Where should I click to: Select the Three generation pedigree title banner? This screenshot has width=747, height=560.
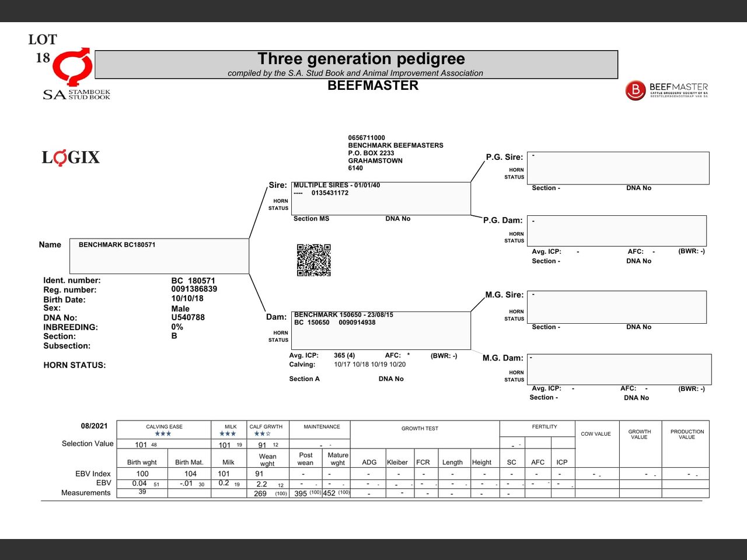356,64
